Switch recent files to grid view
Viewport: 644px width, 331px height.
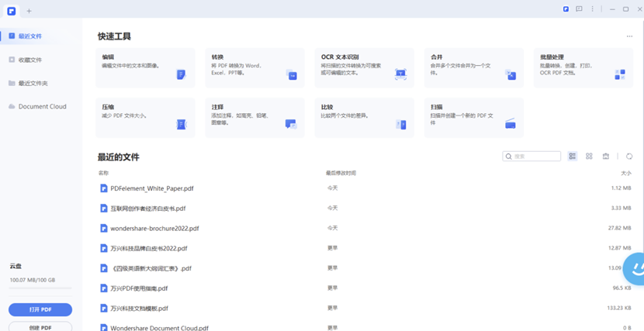(x=589, y=157)
